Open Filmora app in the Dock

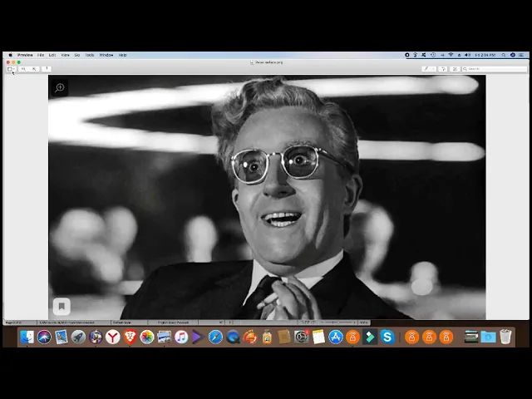[370, 337]
